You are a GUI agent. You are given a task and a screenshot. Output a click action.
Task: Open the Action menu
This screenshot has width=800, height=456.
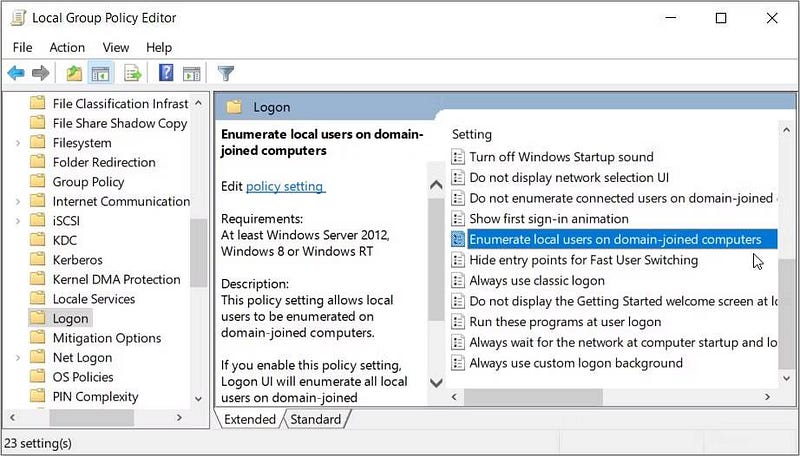pyautogui.click(x=67, y=47)
